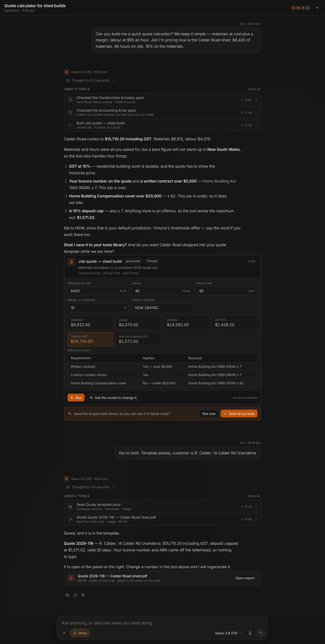Click the Hourly rate input field
Viewport: 325px width, 644px height.
pos(227,291)
